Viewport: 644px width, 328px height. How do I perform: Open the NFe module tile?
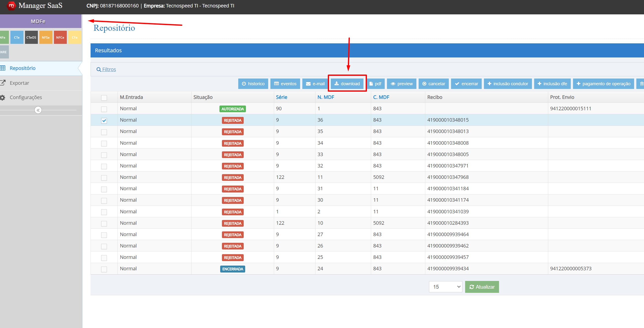tap(4, 37)
